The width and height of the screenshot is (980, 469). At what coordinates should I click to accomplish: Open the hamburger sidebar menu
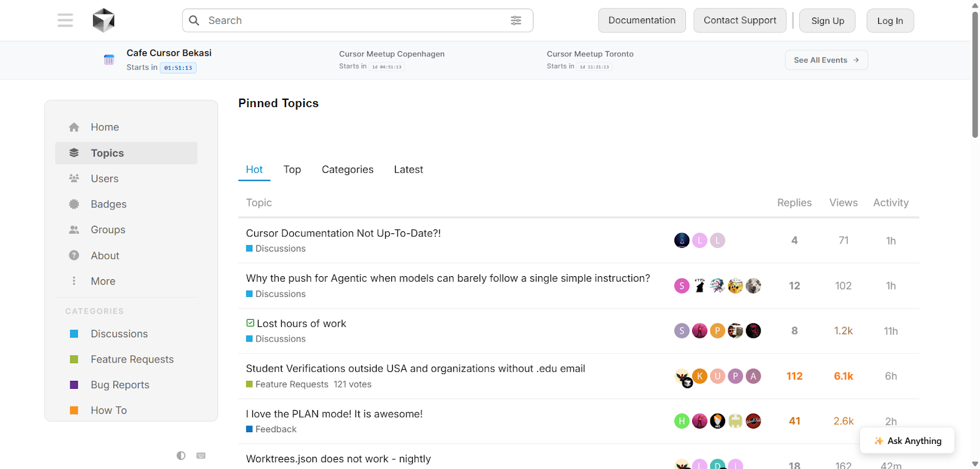click(65, 20)
